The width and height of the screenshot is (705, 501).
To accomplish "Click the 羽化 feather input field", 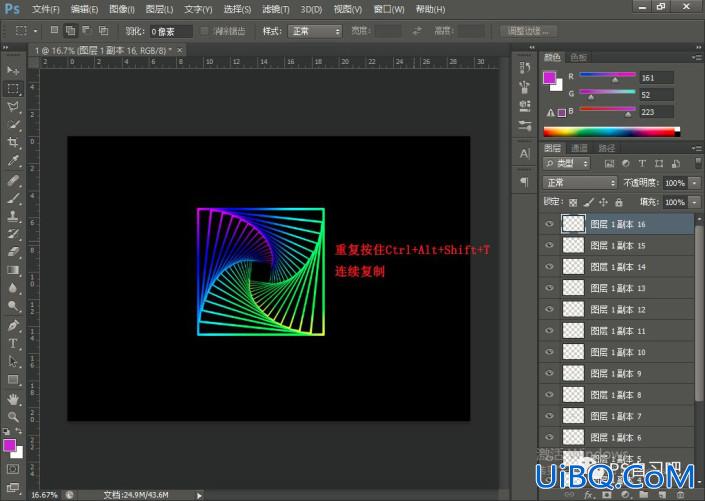I will (171, 31).
